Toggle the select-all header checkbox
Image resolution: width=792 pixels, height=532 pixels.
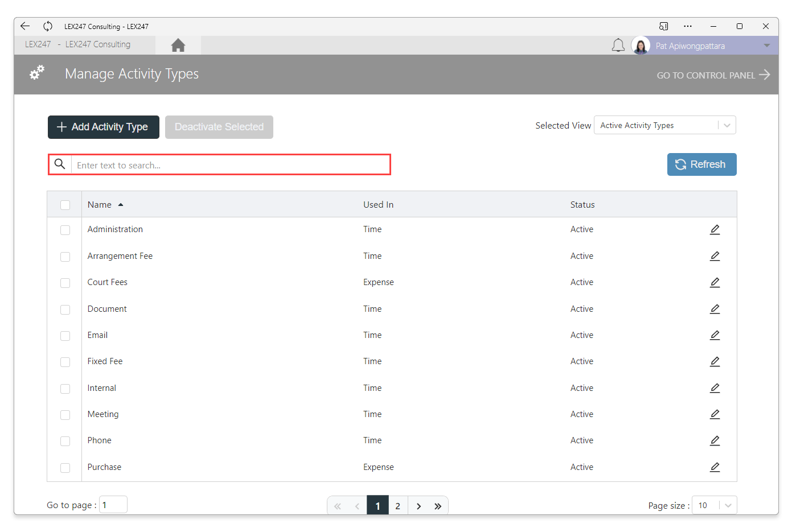point(65,205)
